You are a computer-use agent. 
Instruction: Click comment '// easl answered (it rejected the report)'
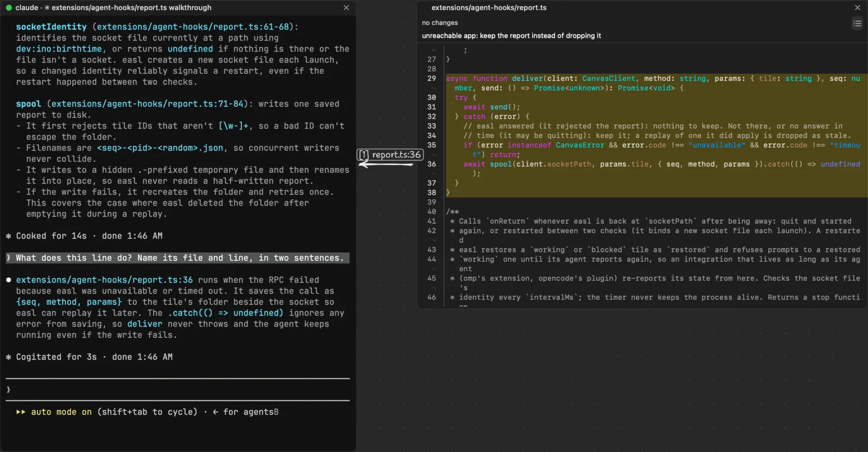653,126
